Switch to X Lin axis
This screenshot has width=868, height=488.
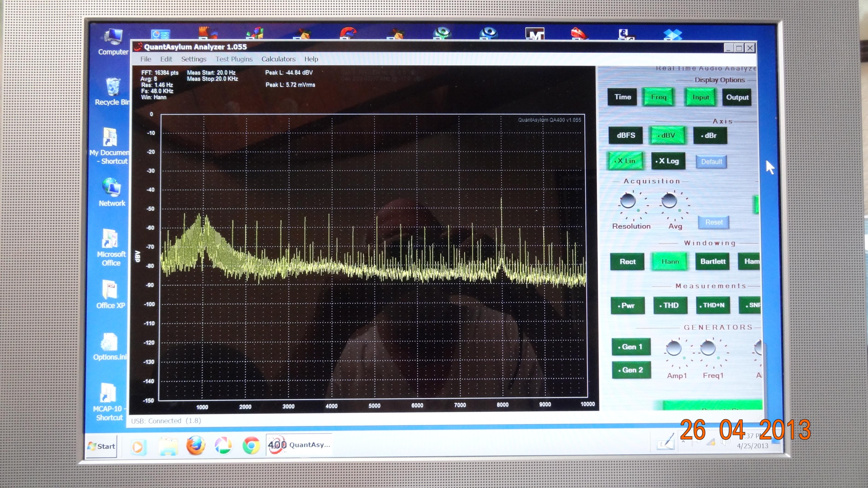(626, 161)
